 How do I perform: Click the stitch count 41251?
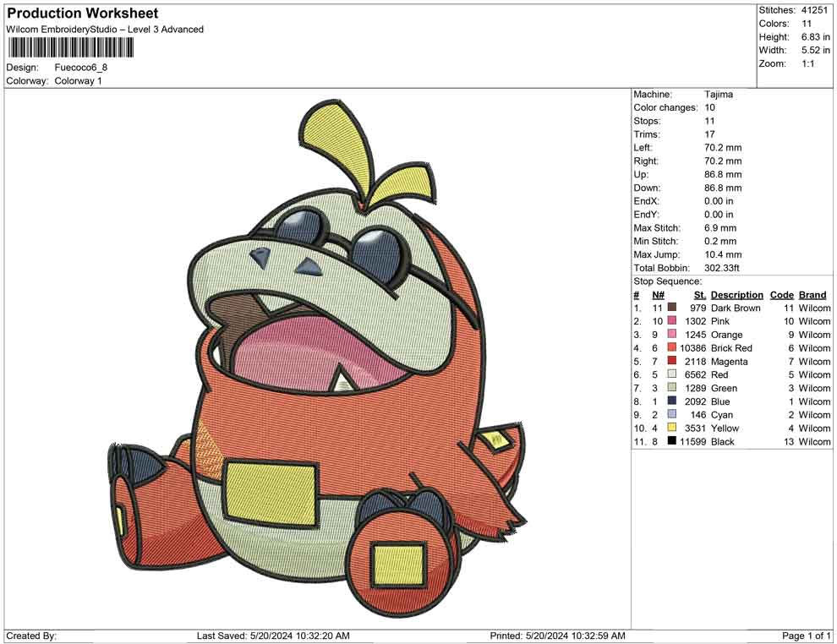[814, 10]
